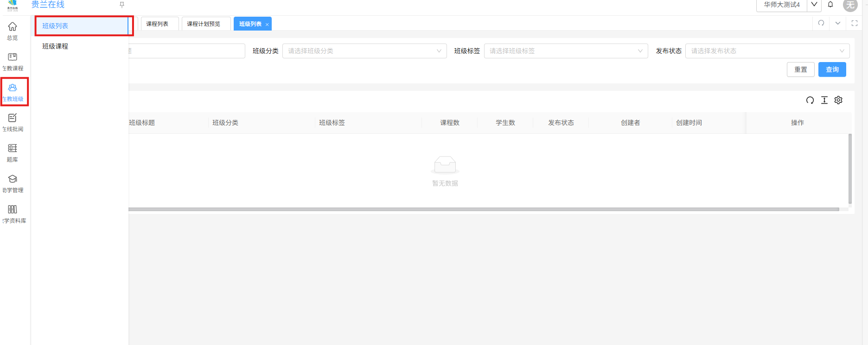This screenshot has width=868, height=345.
Task: Open 在线批阅 from the sidebar
Action: tap(13, 122)
